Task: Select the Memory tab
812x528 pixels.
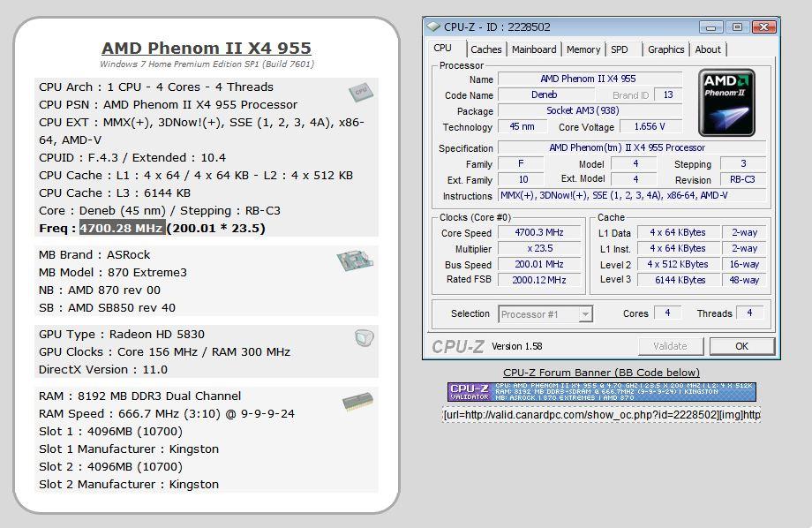Action: [583, 49]
